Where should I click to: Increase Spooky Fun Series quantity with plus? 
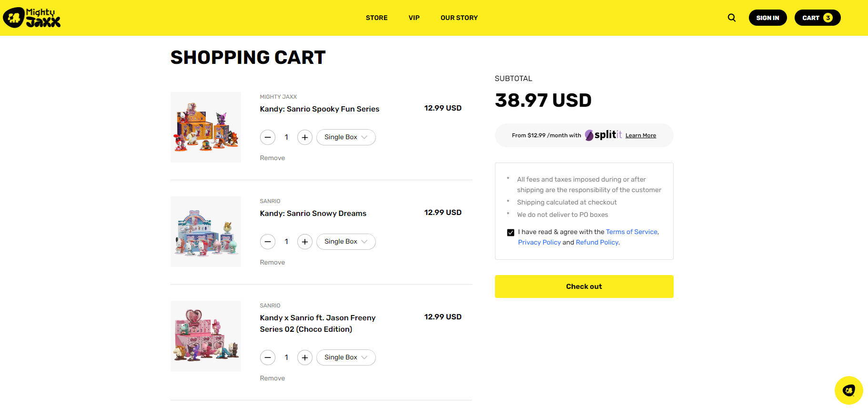[305, 137]
